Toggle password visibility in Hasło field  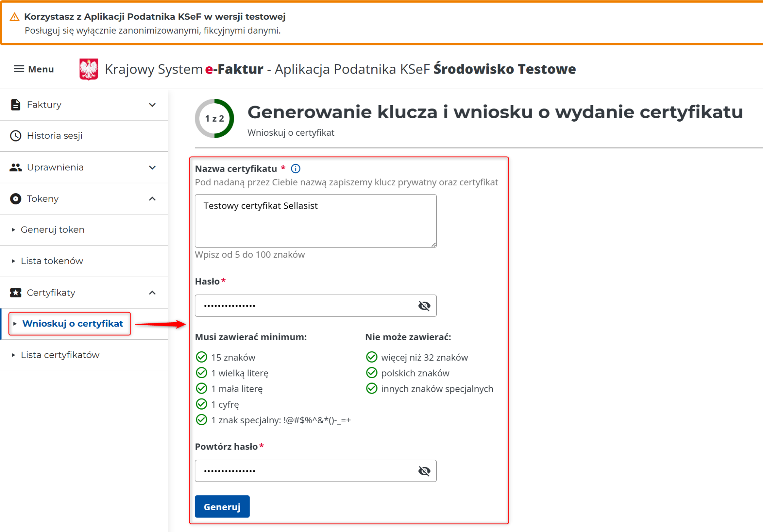(424, 305)
